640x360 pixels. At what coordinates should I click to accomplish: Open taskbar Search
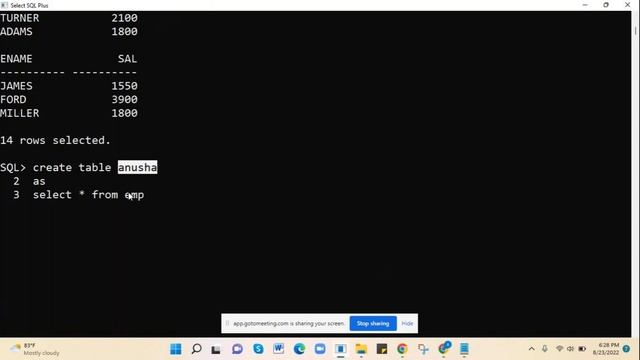[x=196, y=349]
